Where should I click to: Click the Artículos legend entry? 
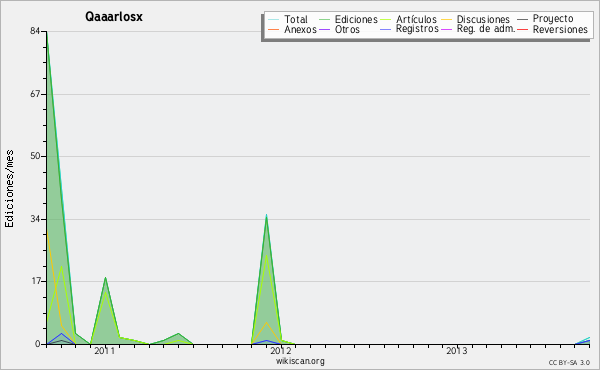416,19
